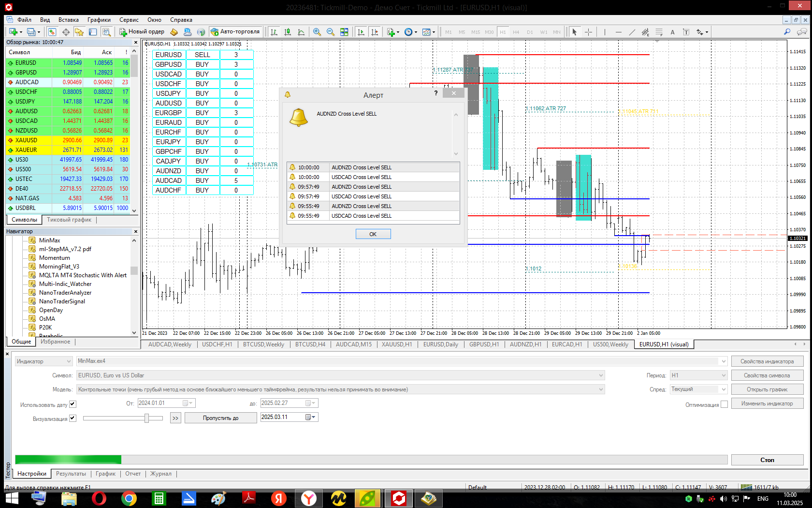Toggle the Авто-торговля button
The image size is (812, 508).
pos(235,32)
